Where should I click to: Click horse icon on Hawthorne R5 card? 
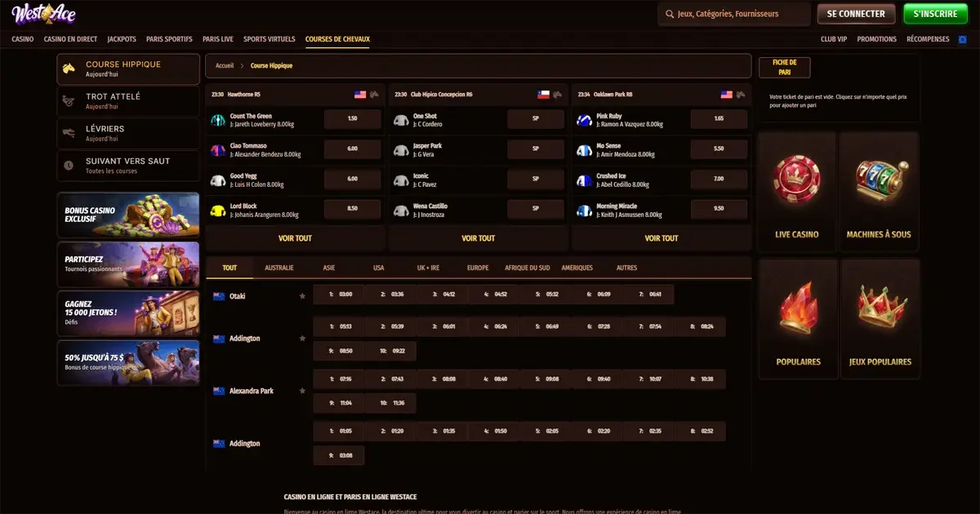pos(375,95)
